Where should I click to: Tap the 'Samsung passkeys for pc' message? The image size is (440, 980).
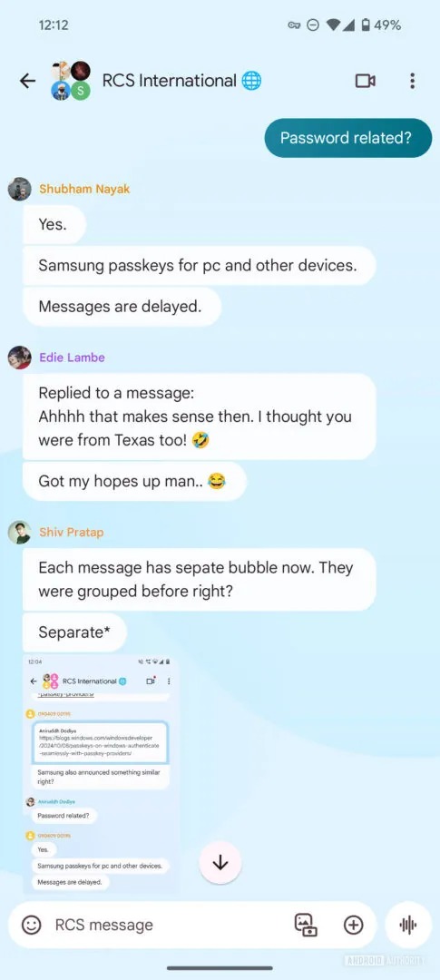(x=199, y=265)
